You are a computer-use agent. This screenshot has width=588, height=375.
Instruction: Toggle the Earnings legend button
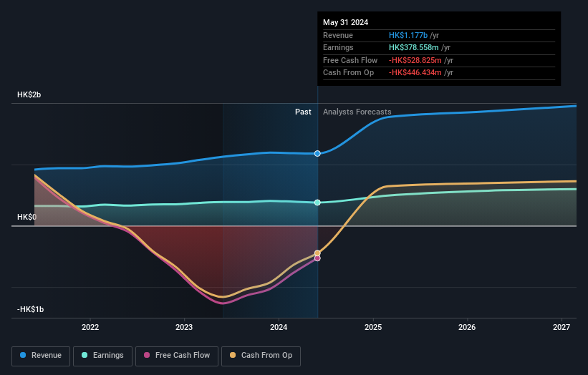(102, 356)
